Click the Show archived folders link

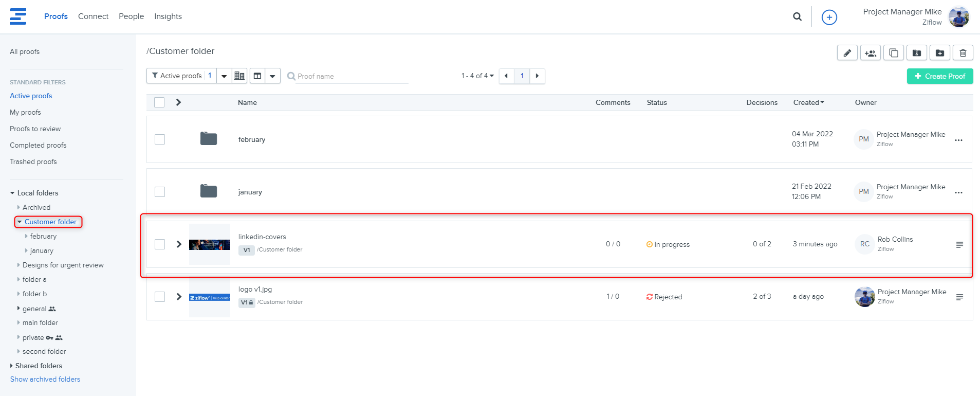[x=45, y=379]
